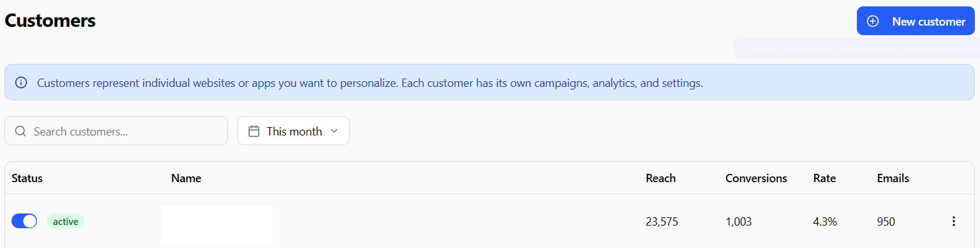Viewport: 980px width, 248px height.
Task: Sort by the Reach column header
Action: pos(660,178)
